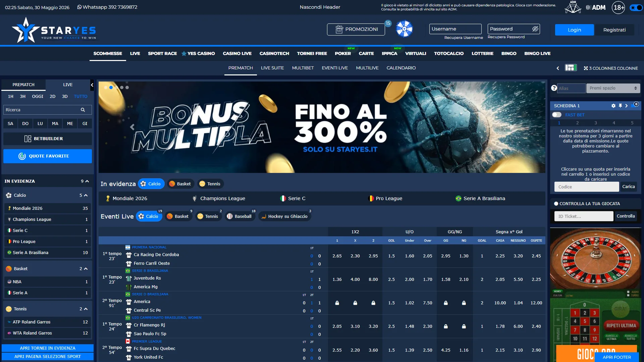Click locked GG odds for Cr Flamengo Rj
This screenshot has width=644, height=362.
tap(446, 326)
